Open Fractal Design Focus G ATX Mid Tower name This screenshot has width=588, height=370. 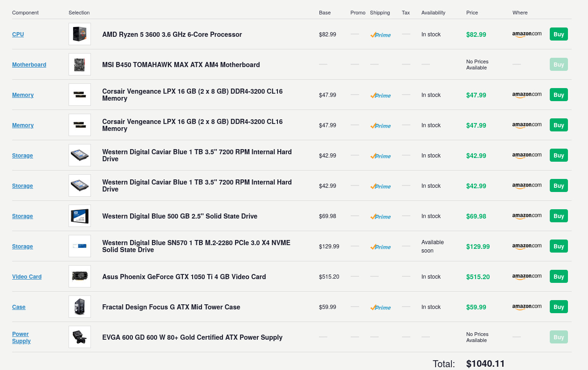click(x=171, y=307)
